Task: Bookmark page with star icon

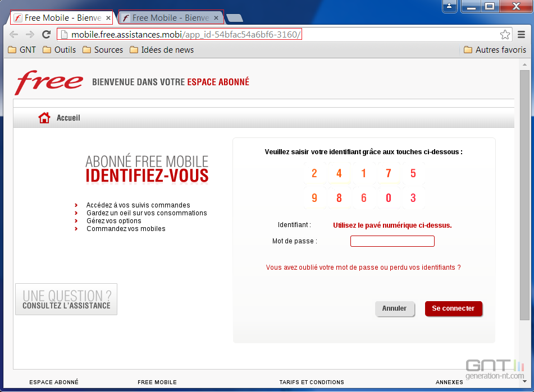Action: (x=505, y=34)
